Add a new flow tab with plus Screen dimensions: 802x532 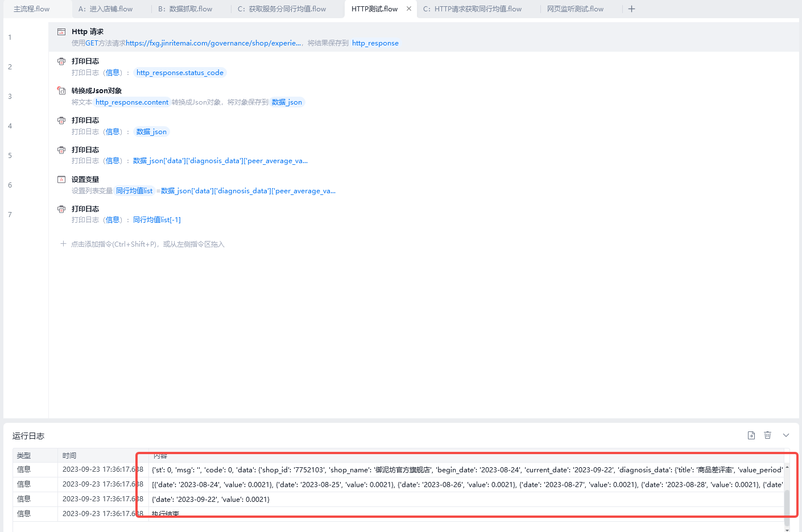631,9
